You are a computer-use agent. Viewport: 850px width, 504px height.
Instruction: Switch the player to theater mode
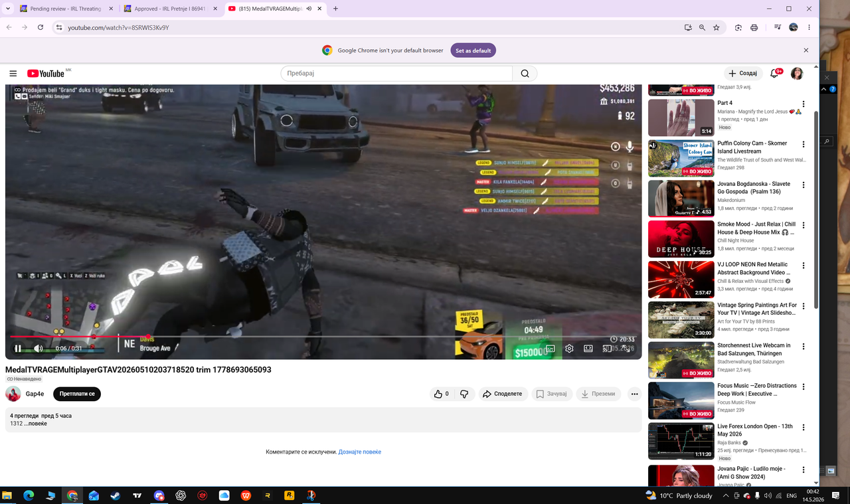(588, 349)
